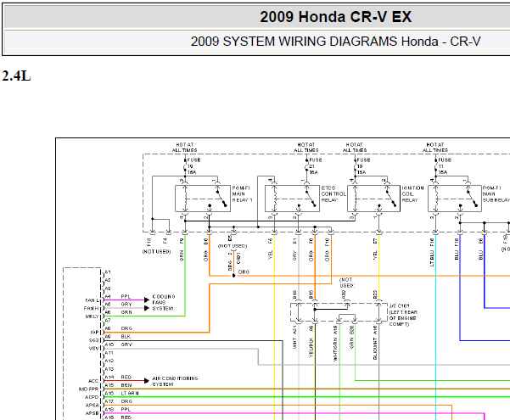This screenshot has width=510, height=420.
Task: Click the 'VSV' pin name
Action: pos(93,348)
